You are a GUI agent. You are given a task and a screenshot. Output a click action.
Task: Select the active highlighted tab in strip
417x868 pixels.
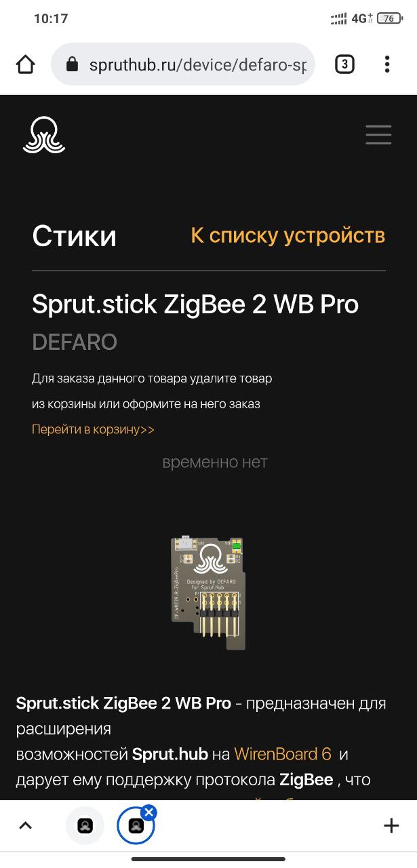click(x=136, y=825)
